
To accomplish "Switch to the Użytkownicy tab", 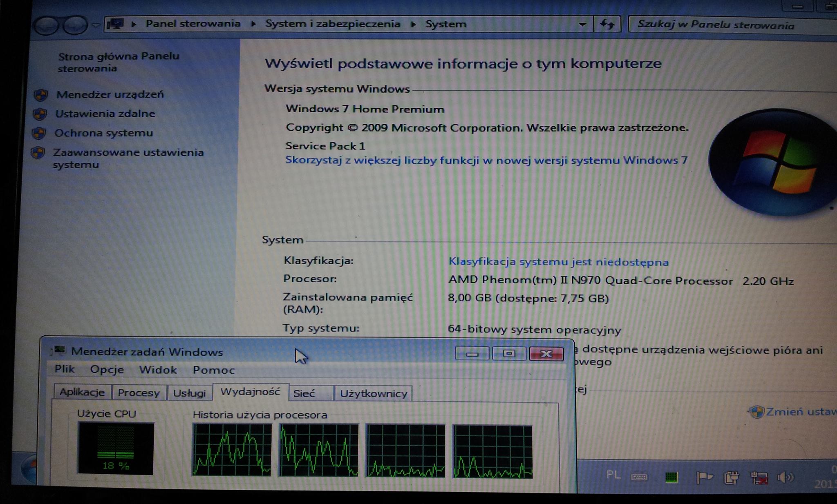I will [x=374, y=394].
